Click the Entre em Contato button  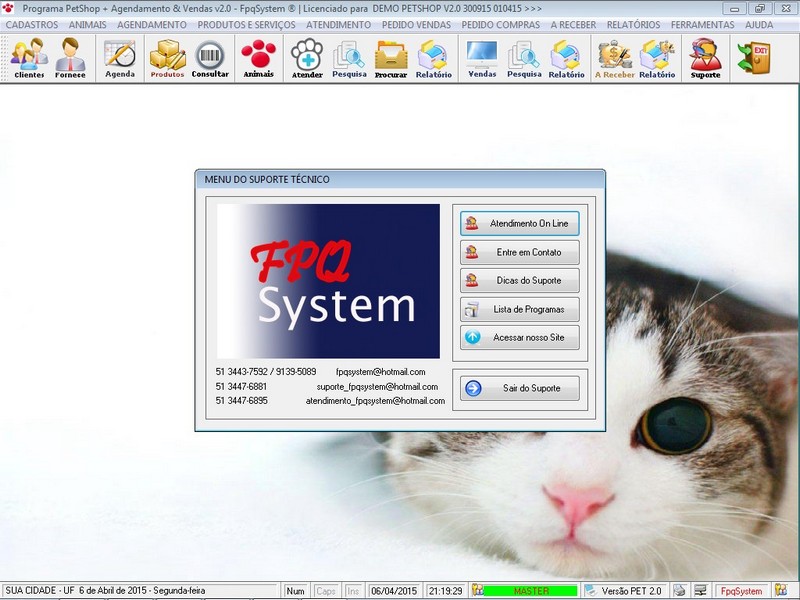tap(520, 252)
